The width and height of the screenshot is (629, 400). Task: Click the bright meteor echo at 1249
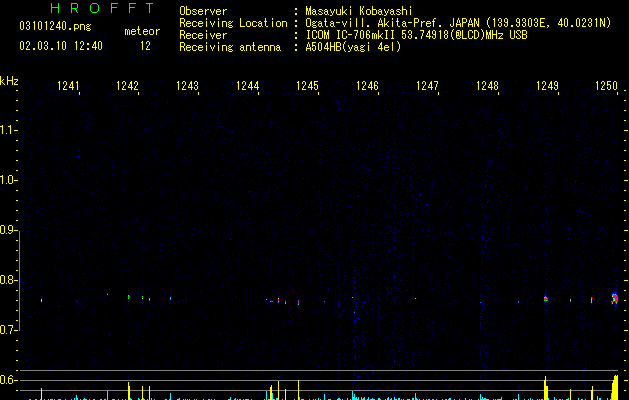pos(546,299)
